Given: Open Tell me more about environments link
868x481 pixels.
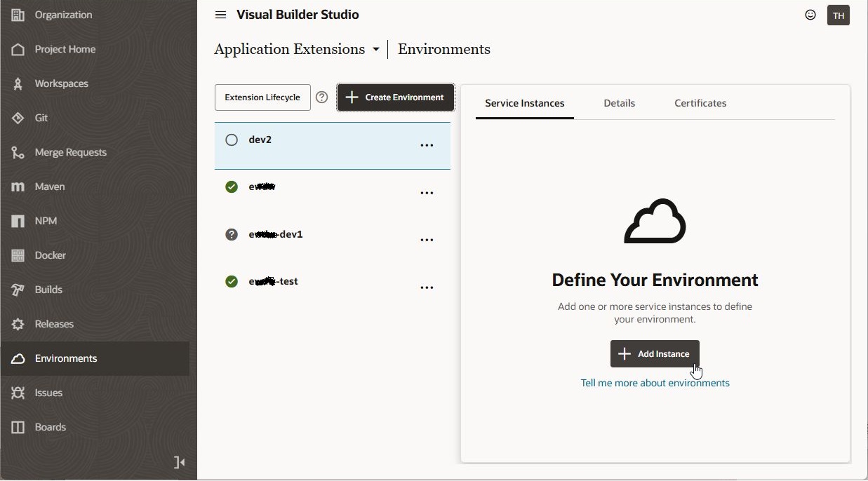Looking at the screenshot, I should pyautogui.click(x=655, y=383).
